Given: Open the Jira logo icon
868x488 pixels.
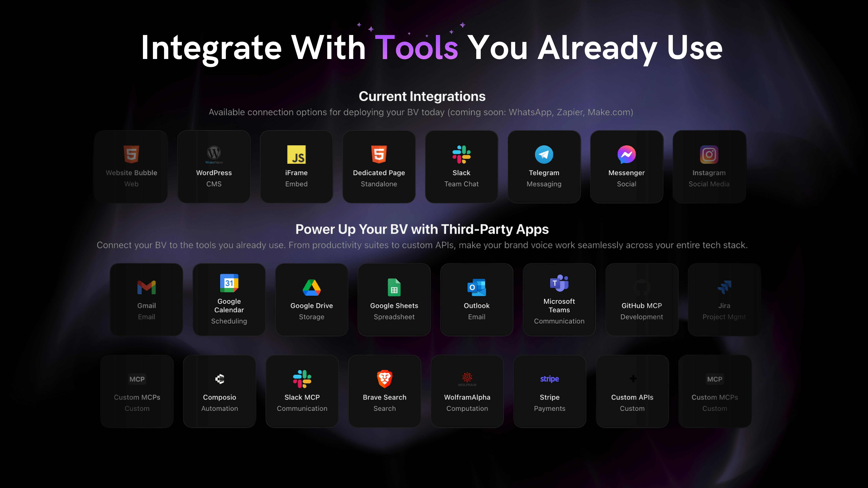Looking at the screenshot, I should [x=724, y=287].
